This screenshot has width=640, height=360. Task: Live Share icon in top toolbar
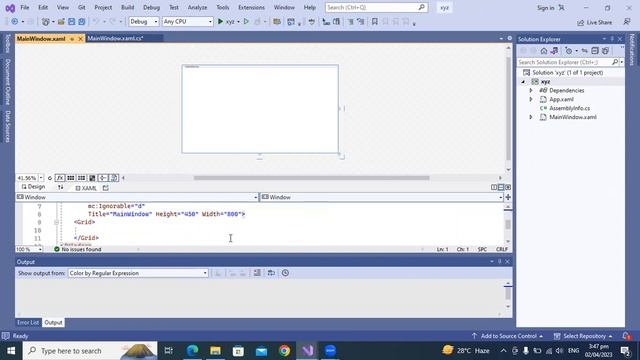point(580,22)
